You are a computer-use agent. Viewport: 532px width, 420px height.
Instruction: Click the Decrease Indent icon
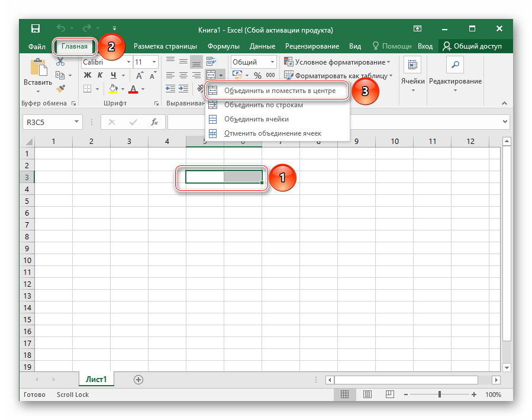click(170, 89)
